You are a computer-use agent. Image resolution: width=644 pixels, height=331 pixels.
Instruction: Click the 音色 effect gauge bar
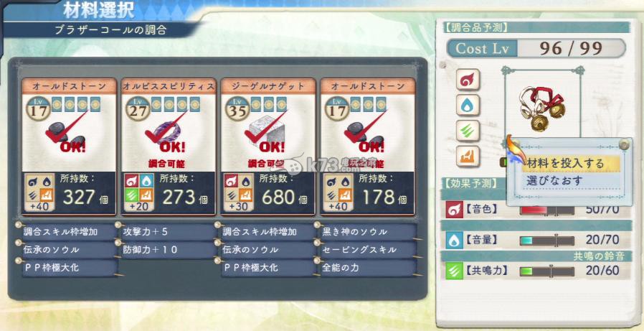(547, 210)
